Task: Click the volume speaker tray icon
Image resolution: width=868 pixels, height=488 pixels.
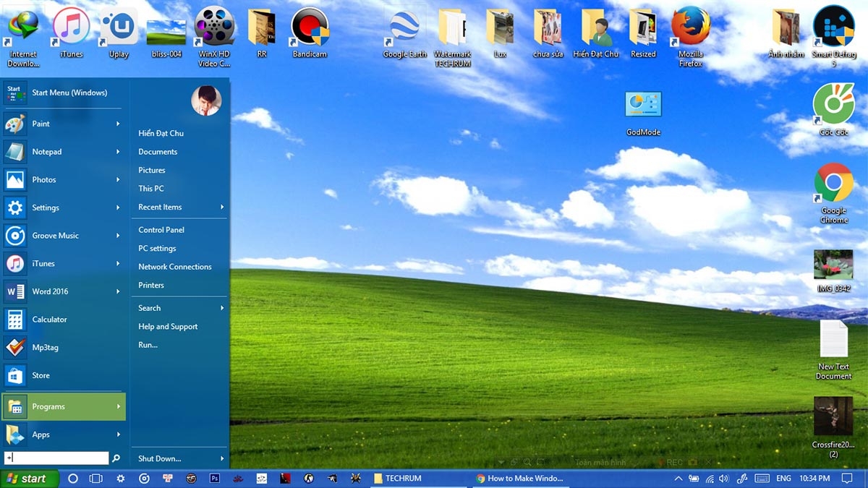Action: click(x=725, y=479)
